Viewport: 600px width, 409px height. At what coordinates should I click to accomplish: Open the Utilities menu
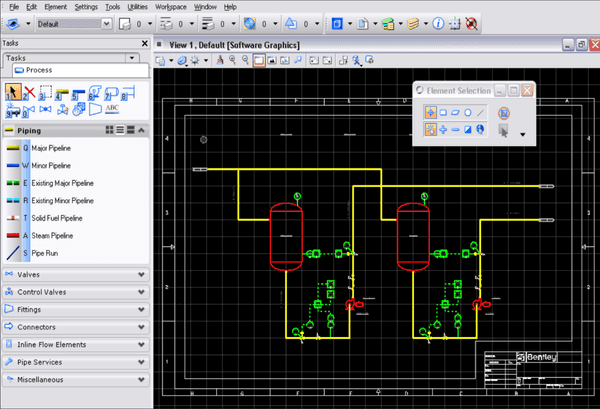(x=136, y=6)
